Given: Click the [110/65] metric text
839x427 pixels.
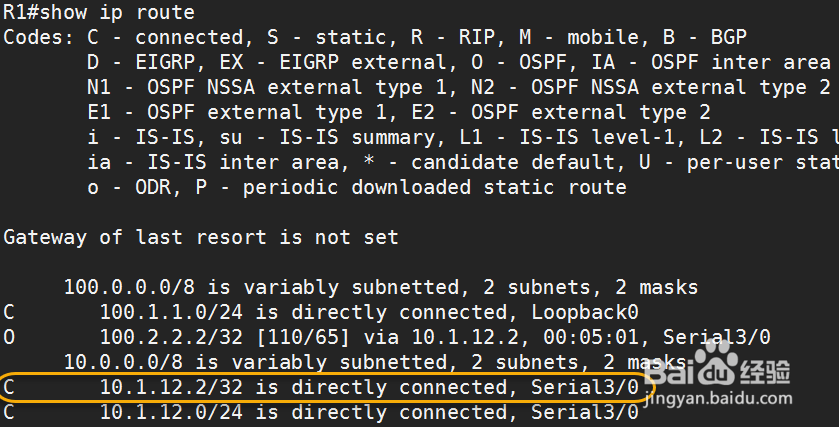Looking at the screenshot, I should (x=302, y=337).
